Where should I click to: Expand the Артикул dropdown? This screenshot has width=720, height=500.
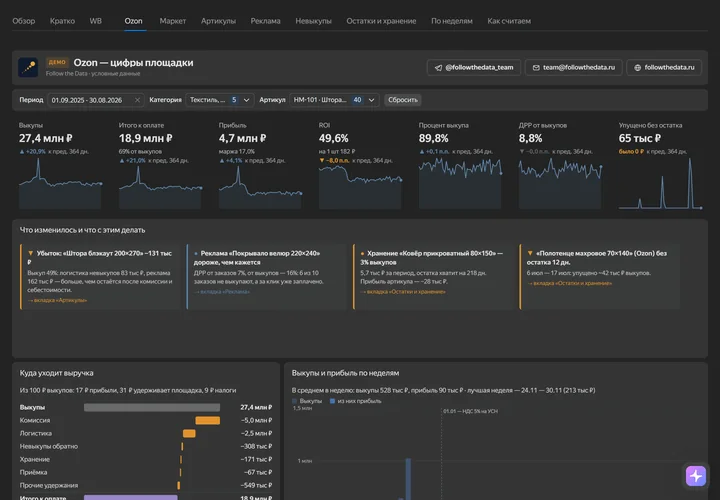click(334, 100)
